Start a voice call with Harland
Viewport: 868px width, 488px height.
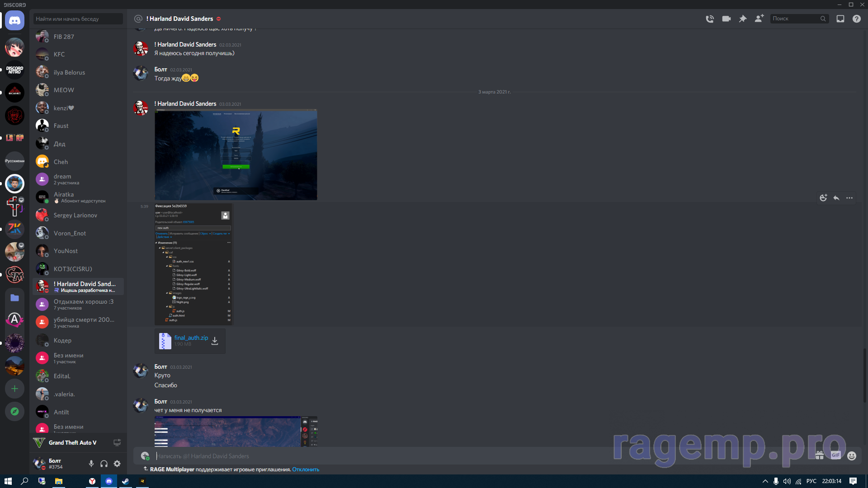(710, 19)
